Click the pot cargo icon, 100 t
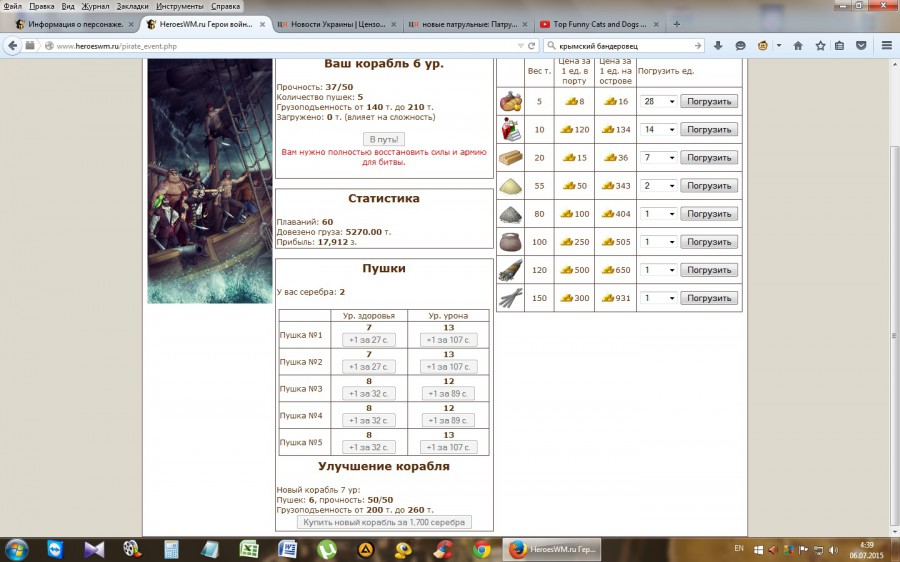900x562 pixels. pyautogui.click(x=510, y=242)
